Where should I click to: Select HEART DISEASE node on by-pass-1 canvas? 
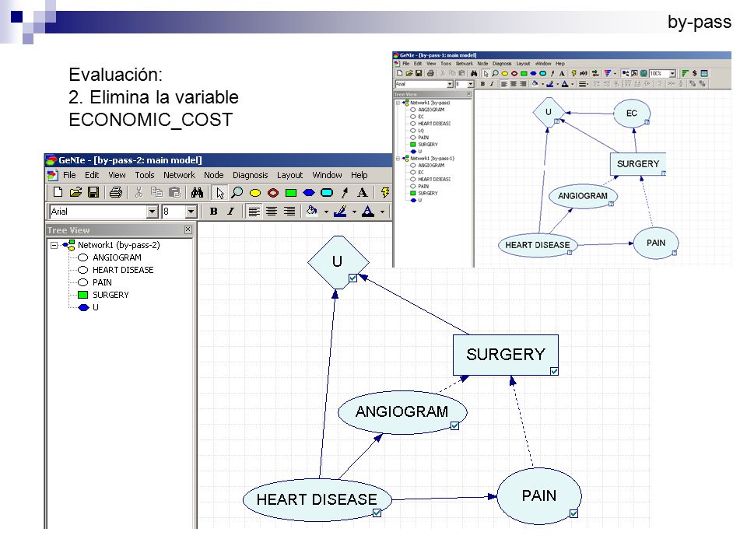pyautogui.click(x=538, y=245)
